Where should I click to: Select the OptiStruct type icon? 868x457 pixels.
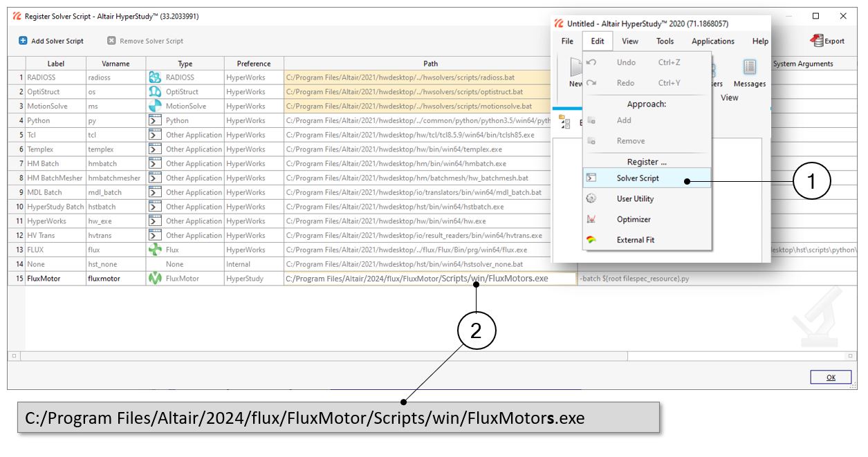(155, 92)
